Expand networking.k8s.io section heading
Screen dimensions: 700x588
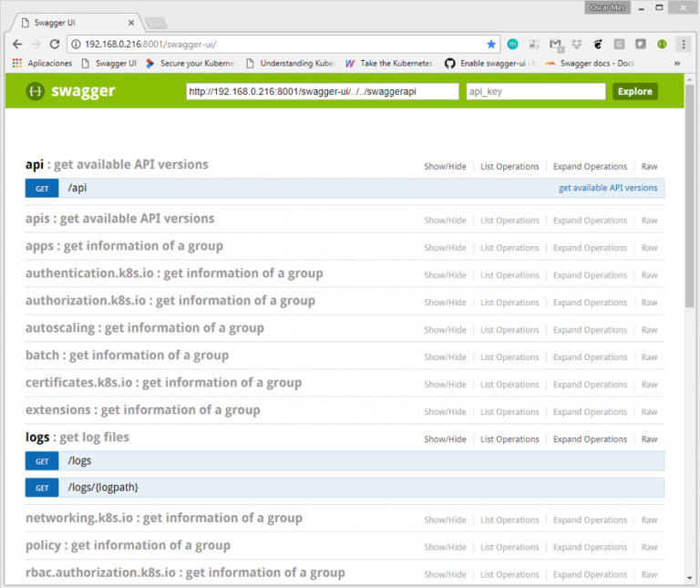164,518
